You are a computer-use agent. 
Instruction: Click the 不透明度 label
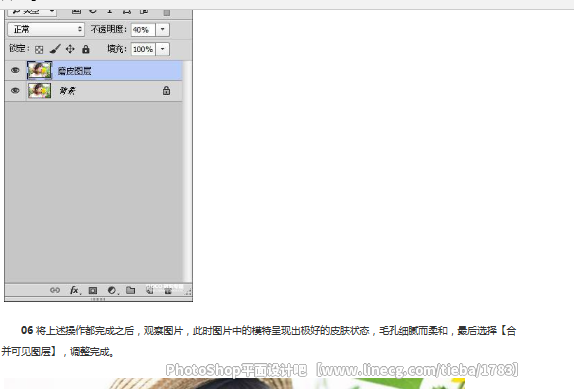[x=109, y=29]
